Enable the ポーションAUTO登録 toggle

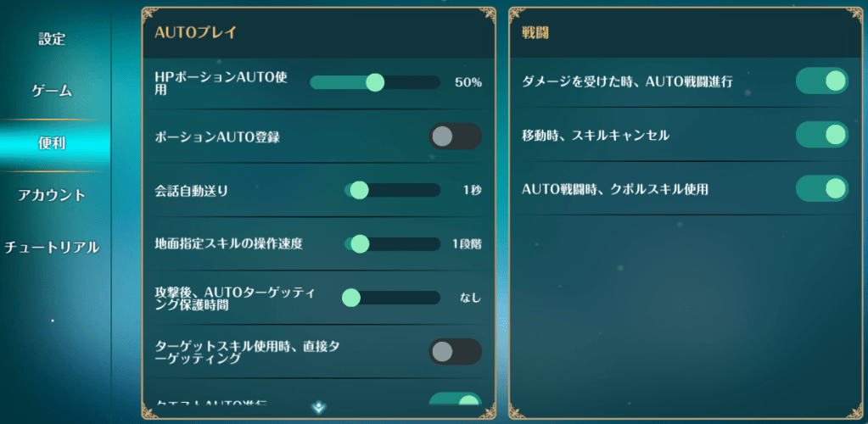pyautogui.click(x=455, y=137)
